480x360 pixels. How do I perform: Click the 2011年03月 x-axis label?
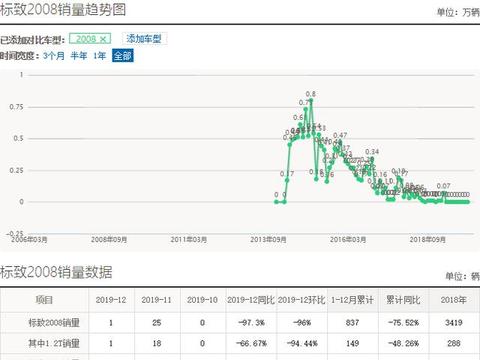tap(189, 240)
